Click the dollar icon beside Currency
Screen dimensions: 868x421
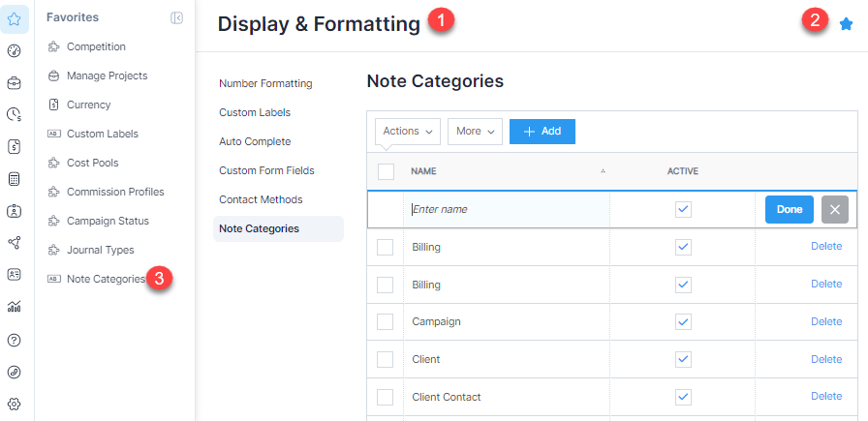coord(53,105)
